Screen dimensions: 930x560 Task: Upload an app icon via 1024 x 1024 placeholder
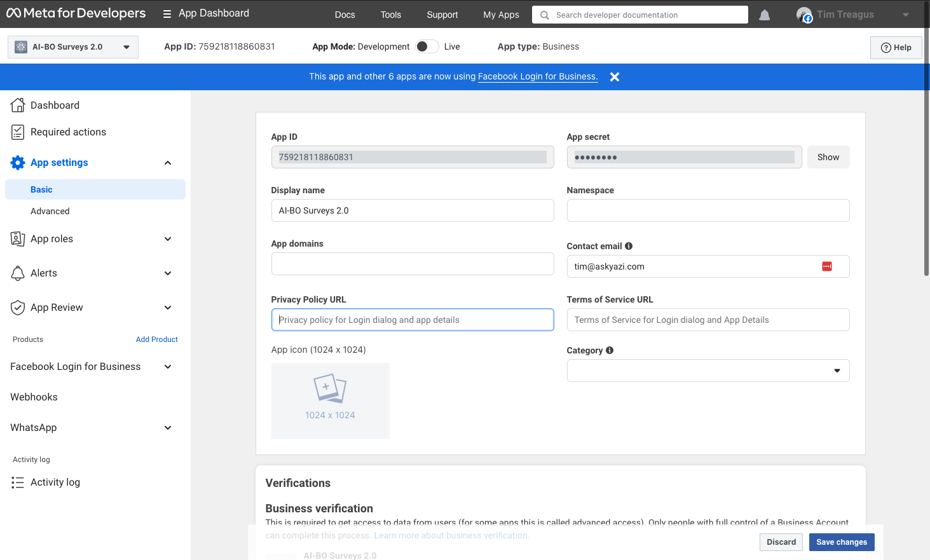(x=331, y=401)
